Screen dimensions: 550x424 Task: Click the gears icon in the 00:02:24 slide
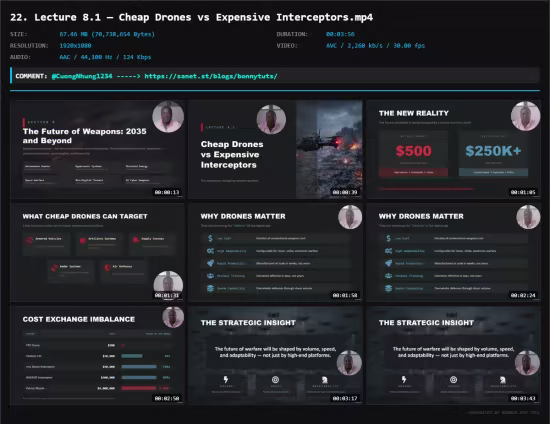(x=388, y=251)
